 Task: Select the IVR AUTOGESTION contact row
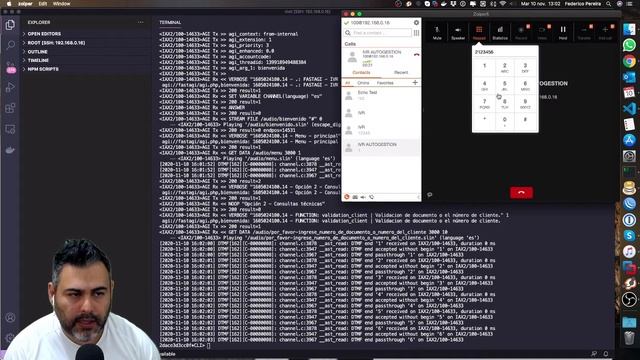tap(381, 147)
